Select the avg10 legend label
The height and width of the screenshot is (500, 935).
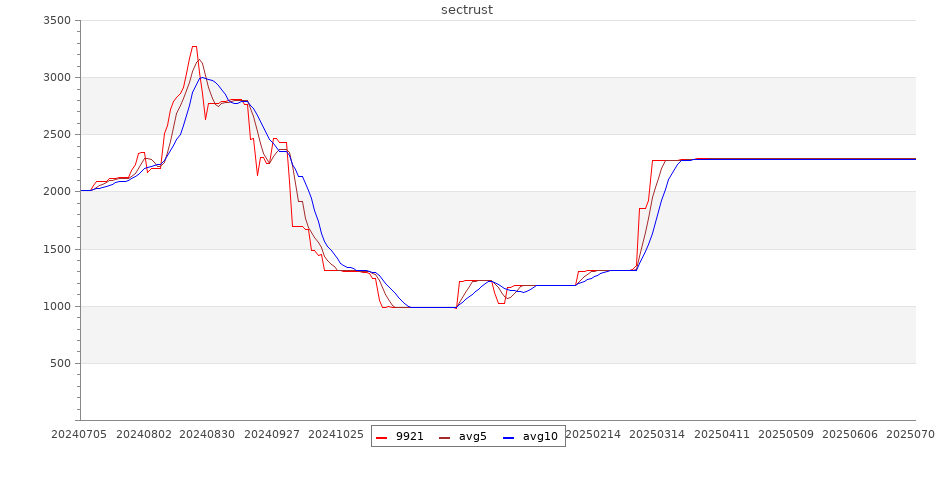tap(540, 437)
